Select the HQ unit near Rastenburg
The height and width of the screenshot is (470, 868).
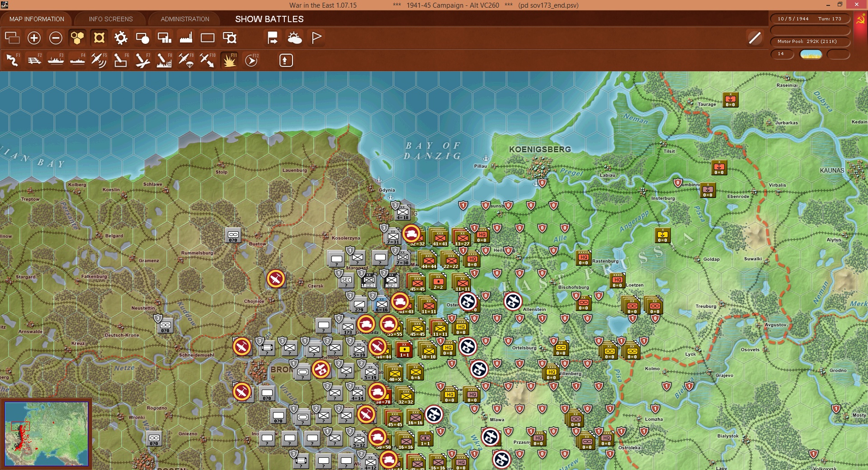point(583,258)
